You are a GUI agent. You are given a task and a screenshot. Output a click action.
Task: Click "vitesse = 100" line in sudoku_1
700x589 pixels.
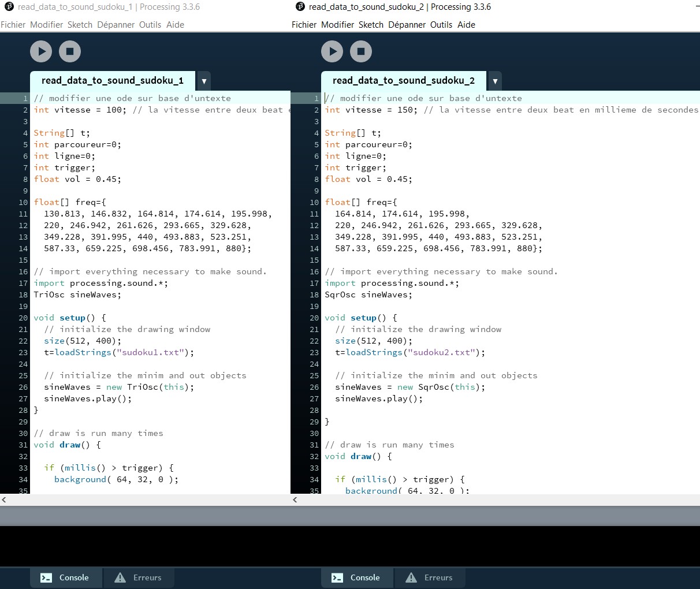tap(161, 110)
